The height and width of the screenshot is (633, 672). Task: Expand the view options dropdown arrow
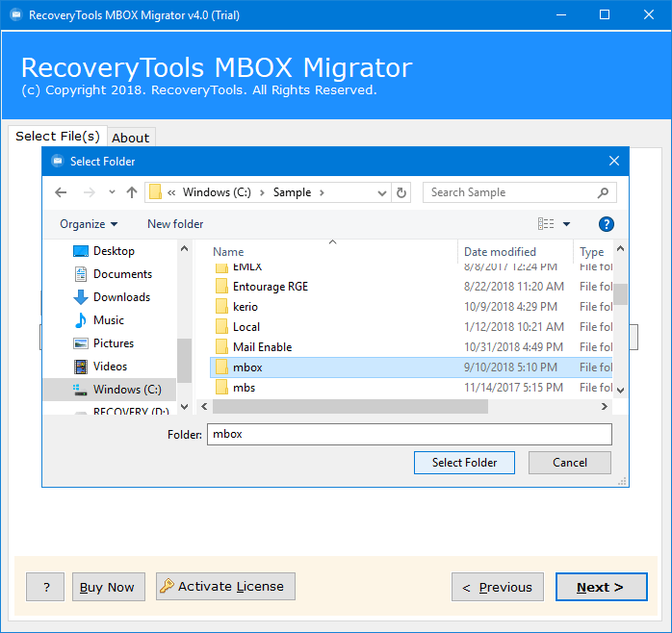tap(566, 224)
